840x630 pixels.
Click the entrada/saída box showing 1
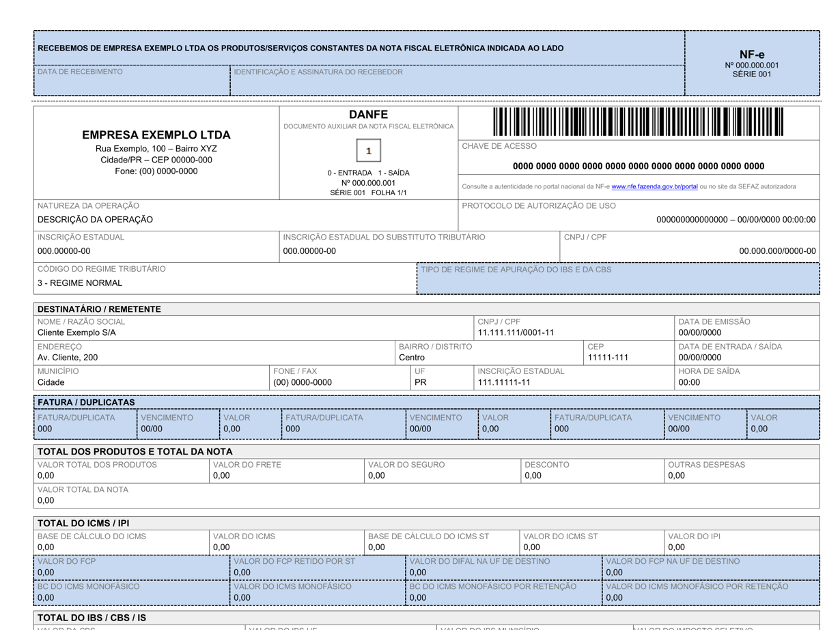point(368,151)
